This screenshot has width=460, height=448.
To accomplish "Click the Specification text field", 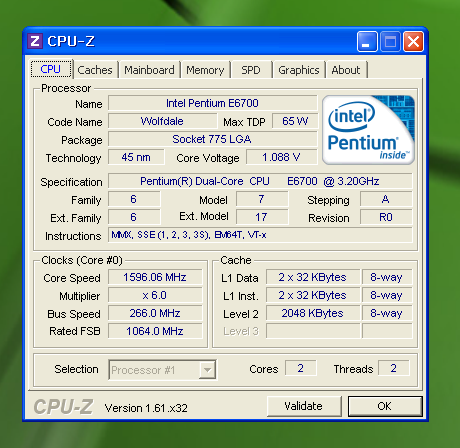I will (260, 181).
